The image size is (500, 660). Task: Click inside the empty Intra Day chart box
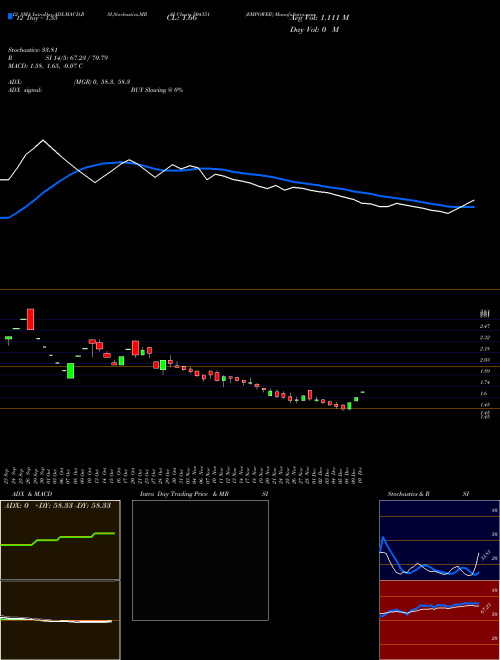point(200,560)
